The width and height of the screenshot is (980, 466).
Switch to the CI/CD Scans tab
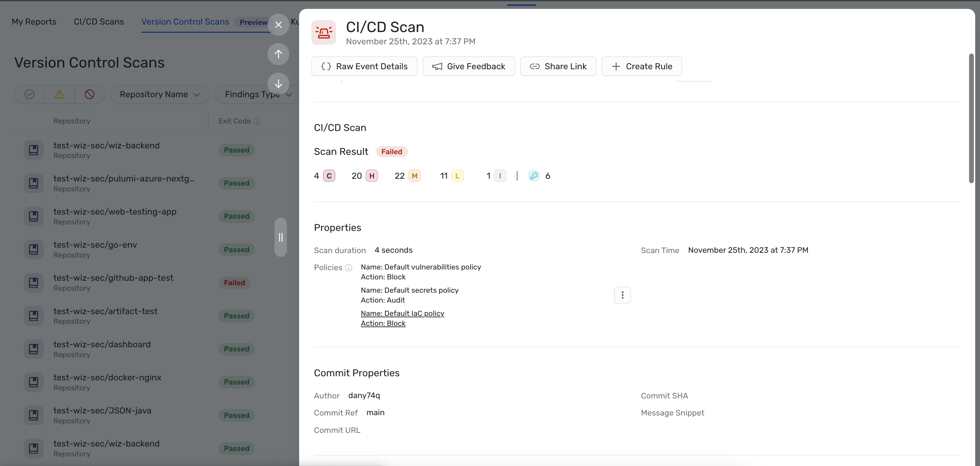[99, 22]
